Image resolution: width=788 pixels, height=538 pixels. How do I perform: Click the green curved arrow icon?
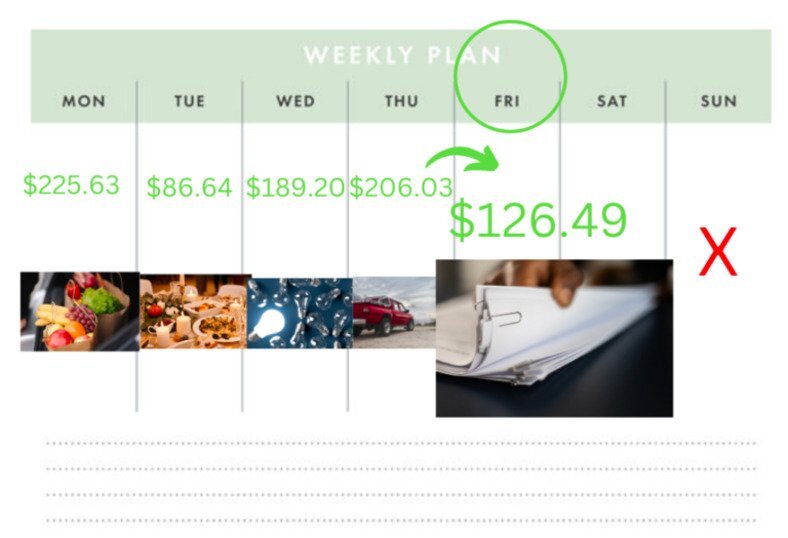point(462,159)
